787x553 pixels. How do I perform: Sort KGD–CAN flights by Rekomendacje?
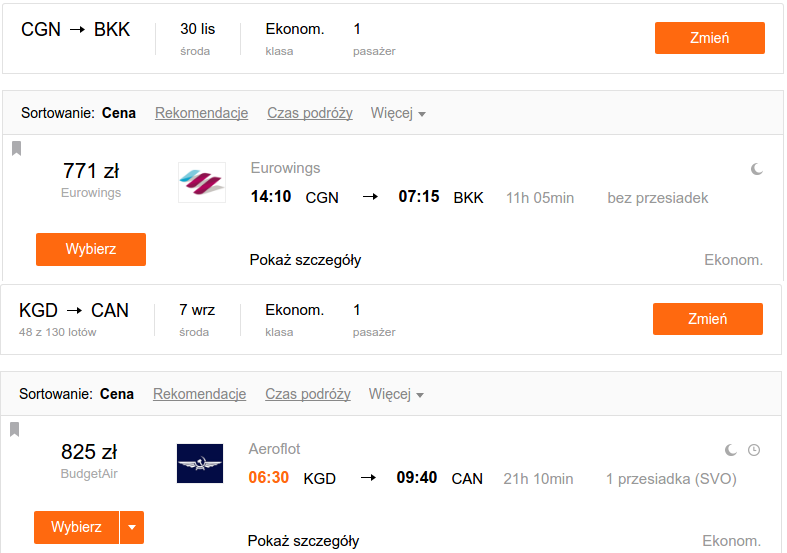pos(199,394)
